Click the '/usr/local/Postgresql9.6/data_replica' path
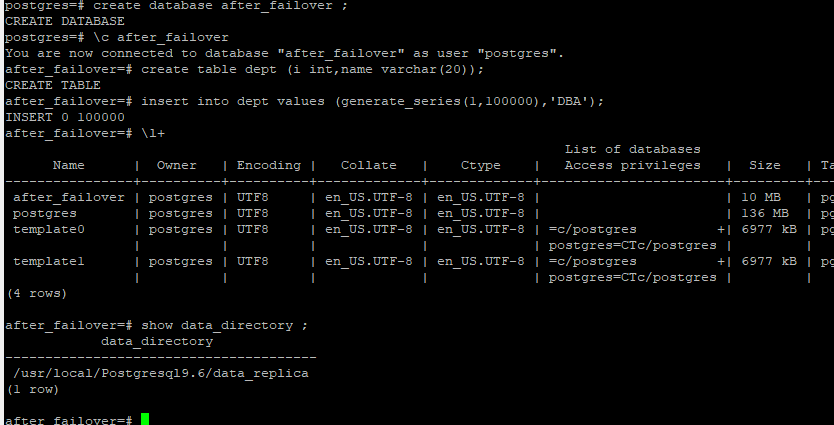 click(x=161, y=373)
